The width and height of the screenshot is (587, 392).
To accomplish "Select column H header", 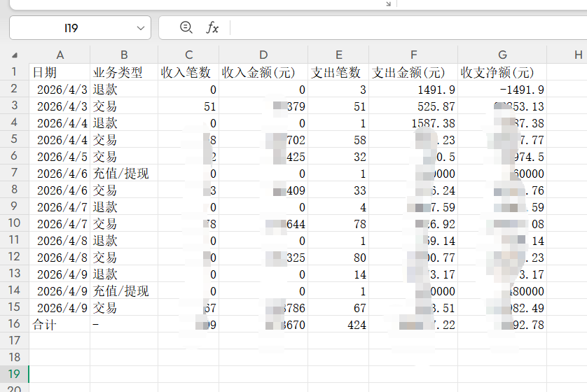I will coord(577,55).
